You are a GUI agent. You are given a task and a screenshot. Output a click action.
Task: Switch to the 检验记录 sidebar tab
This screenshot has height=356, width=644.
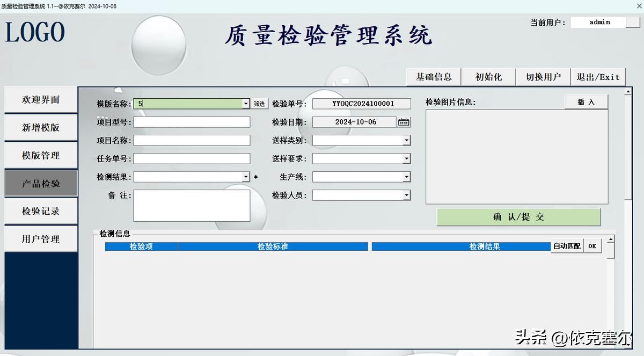41,211
